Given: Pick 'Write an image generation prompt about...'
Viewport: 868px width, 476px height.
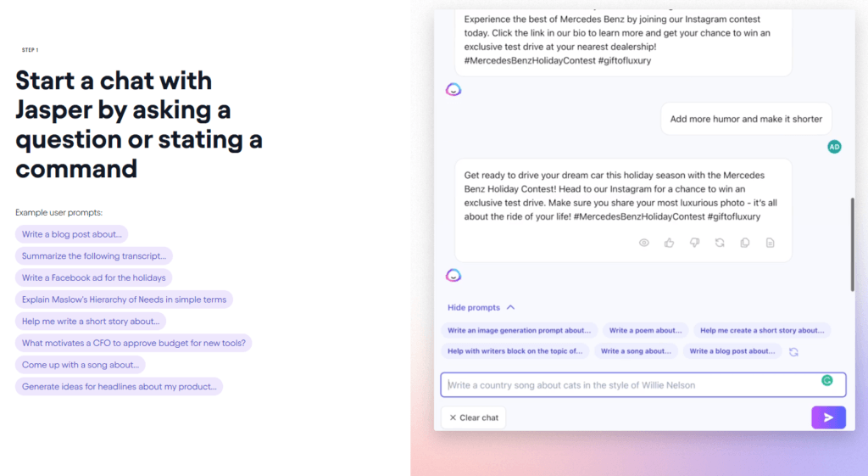Looking at the screenshot, I should 520,330.
